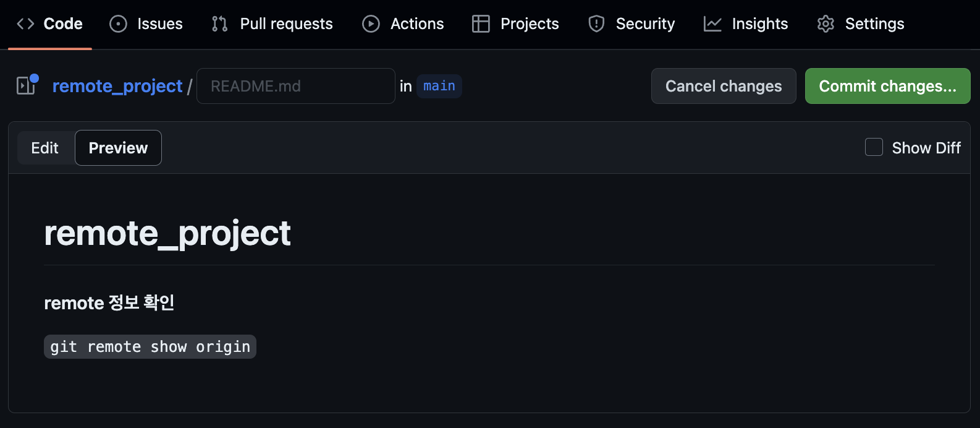The image size is (980, 428).
Task: Click the Cancel changes button
Action: (724, 86)
